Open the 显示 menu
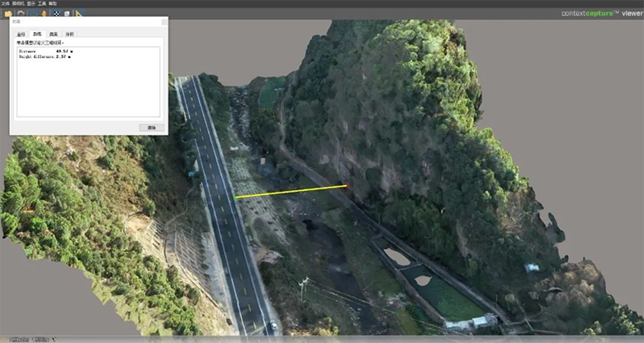This screenshot has width=644, height=343. (32, 3)
